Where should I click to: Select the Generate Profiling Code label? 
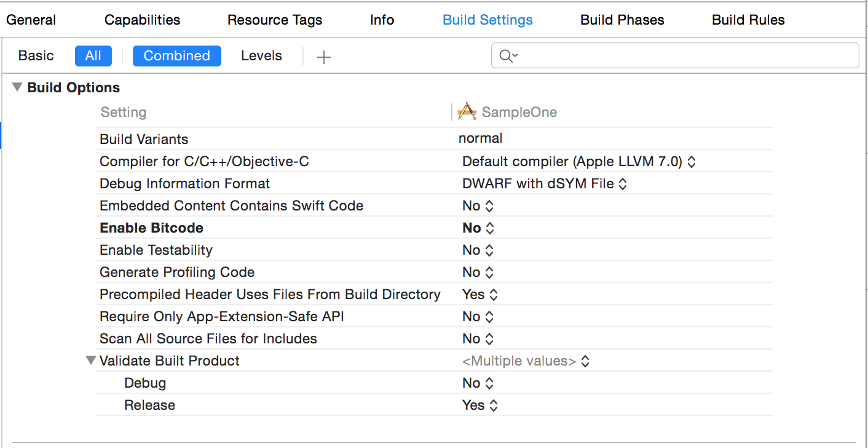click(x=177, y=273)
